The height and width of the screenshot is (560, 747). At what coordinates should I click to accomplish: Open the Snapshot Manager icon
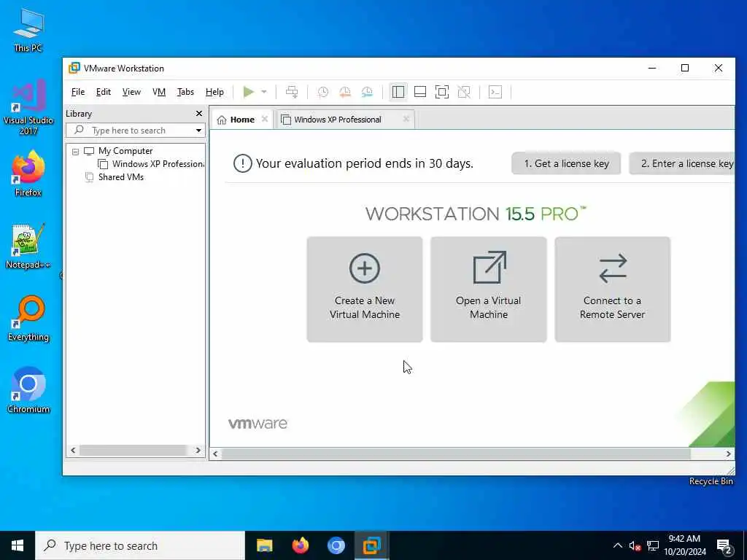pos(367,92)
